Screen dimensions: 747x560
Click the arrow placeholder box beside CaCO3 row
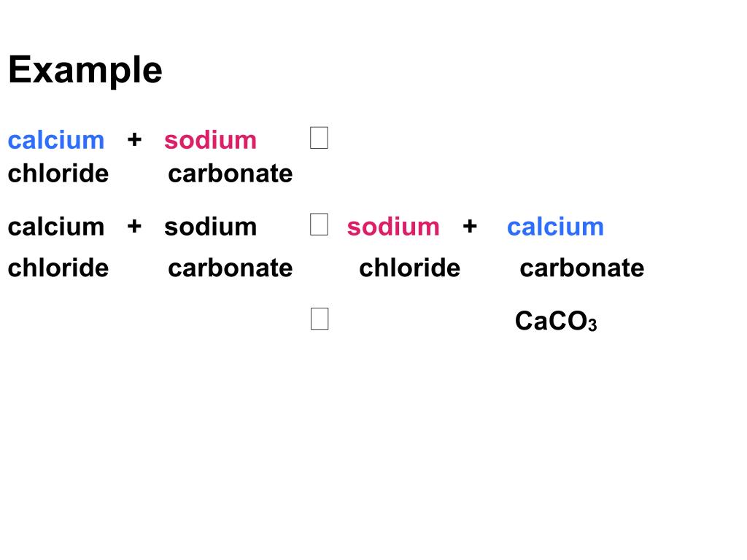(319, 319)
